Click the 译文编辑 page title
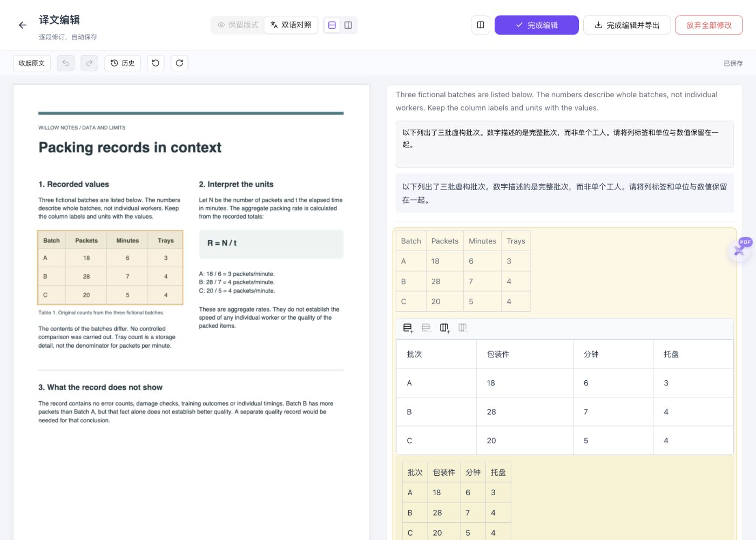 coord(59,20)
